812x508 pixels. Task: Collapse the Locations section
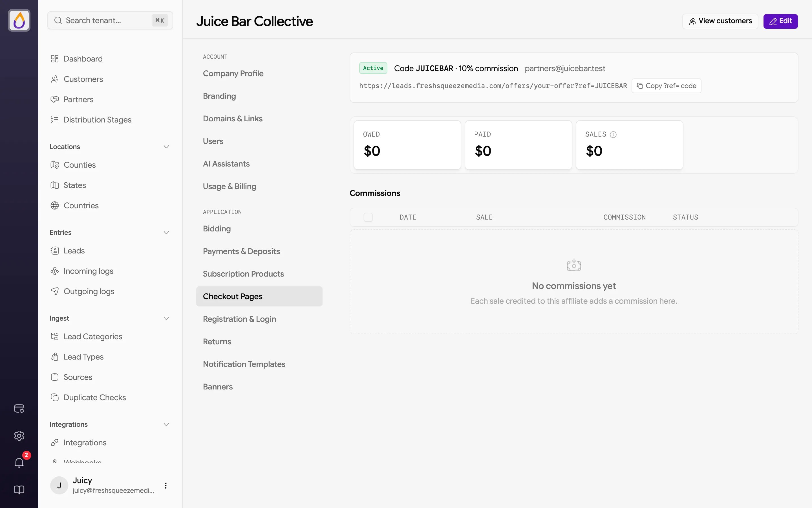tap(166, 147)
